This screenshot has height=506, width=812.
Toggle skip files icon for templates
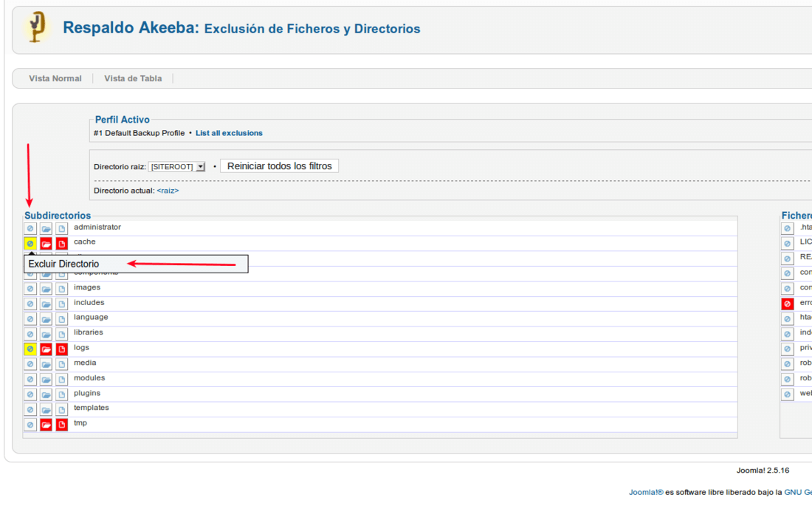tap(61, 409)
